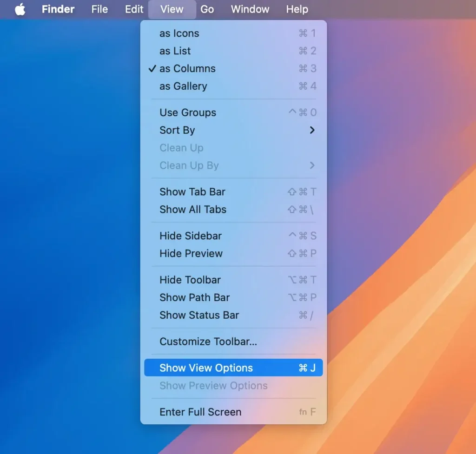Close the open View menu
Viewport: 476px width, 454px height.
pos(172,9)
